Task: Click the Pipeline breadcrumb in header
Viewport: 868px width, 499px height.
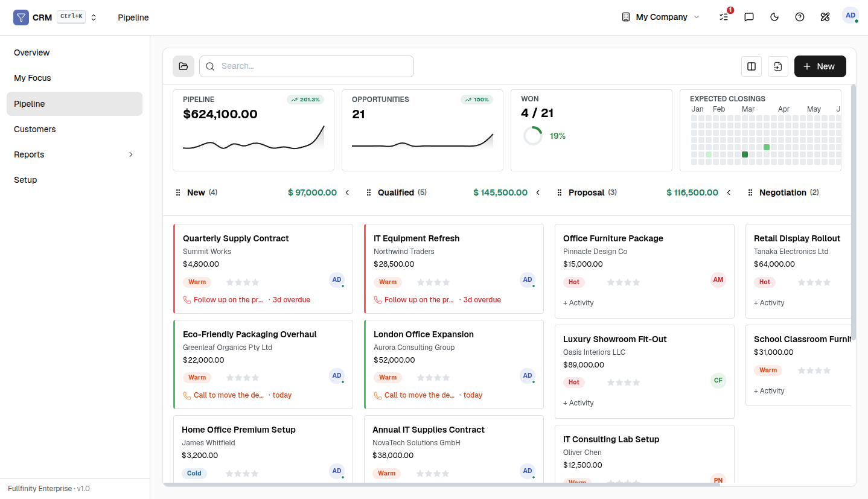Action: click(x=133, y=17)
